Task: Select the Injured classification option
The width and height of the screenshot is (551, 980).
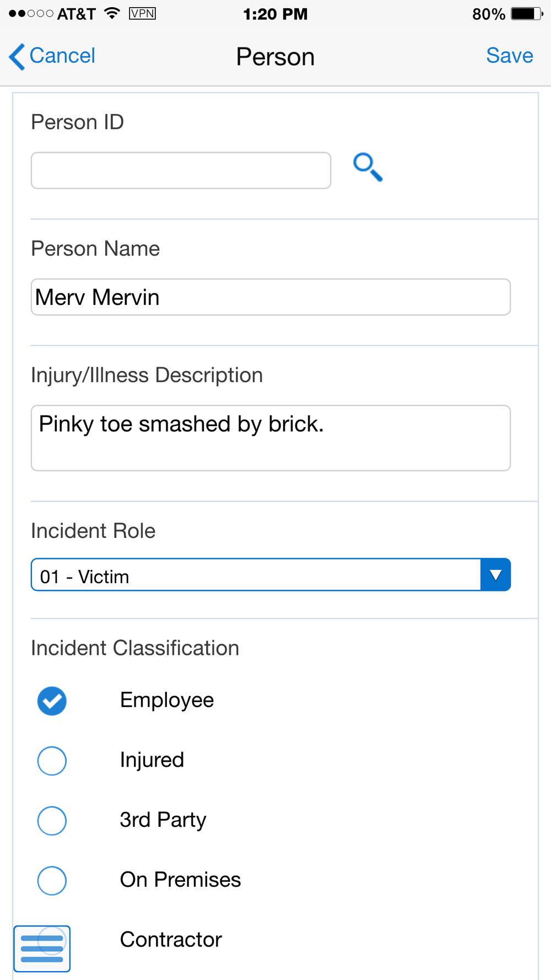Action: tap(52, 761)
